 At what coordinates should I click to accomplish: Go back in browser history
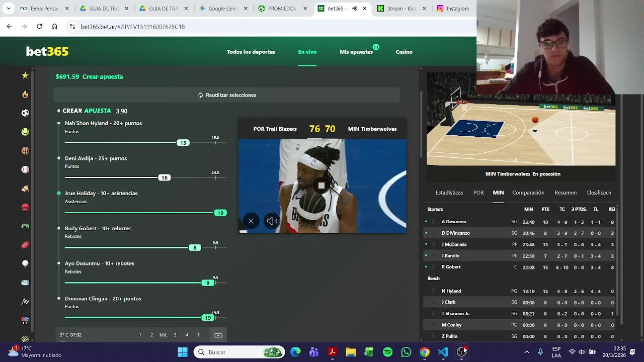(x=9, y=27)
